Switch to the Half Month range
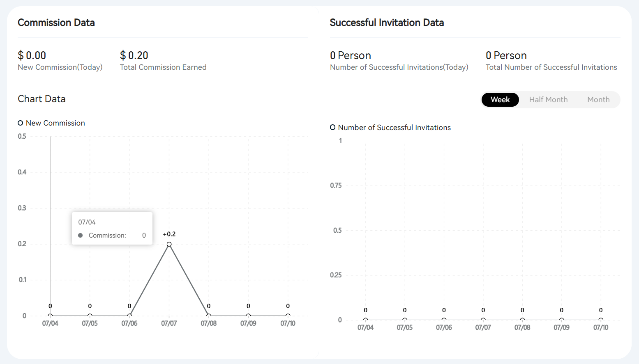 coord(548,100)
